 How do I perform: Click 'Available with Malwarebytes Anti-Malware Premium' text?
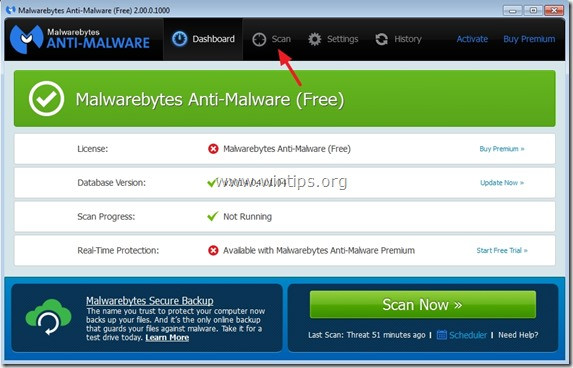coord(319,250)
